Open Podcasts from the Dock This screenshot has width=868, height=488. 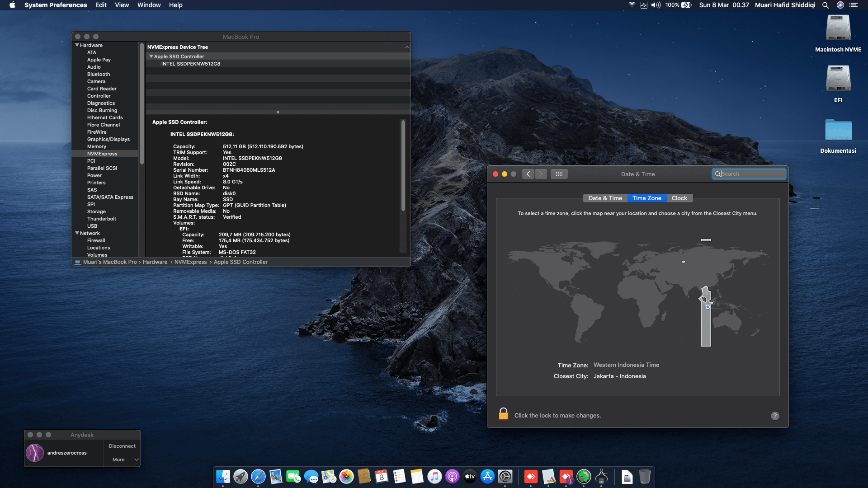coord(452,477)
